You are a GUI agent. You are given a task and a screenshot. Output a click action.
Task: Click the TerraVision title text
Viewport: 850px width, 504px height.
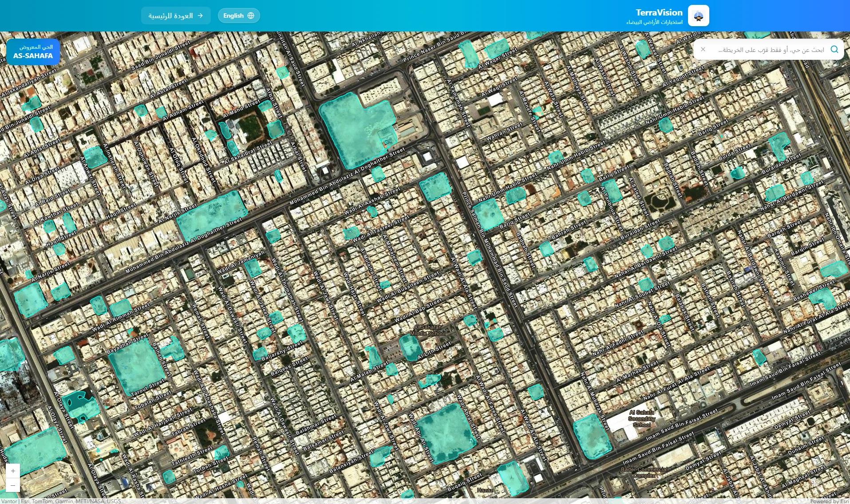pos(659,12)
